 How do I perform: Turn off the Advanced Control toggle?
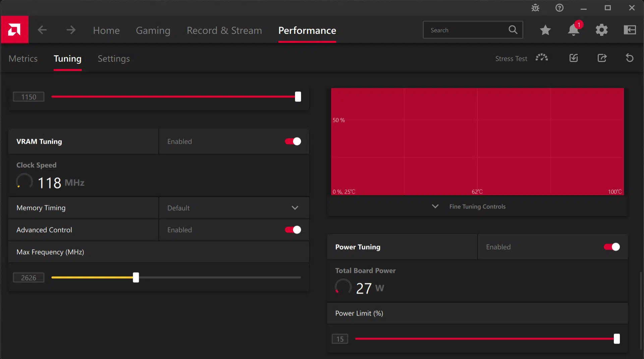(293, 230)
